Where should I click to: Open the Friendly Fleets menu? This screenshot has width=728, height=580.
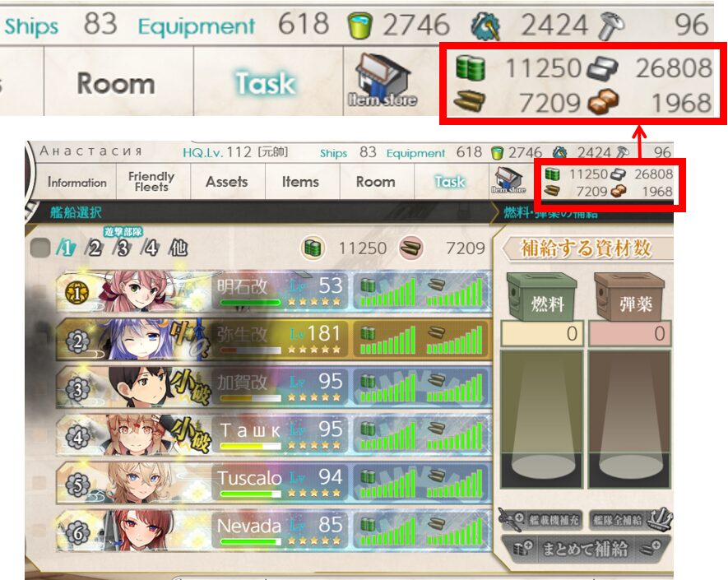coord(151,182)
